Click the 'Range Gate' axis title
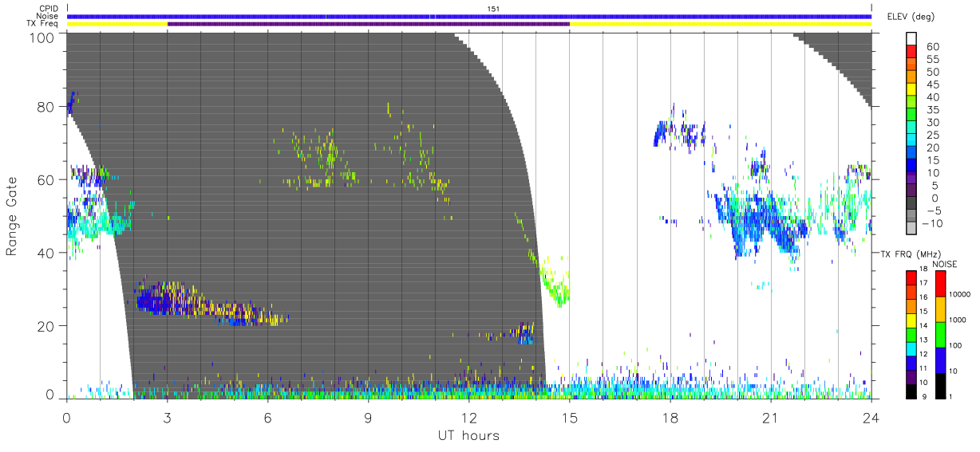The width and height of the screenshot is (980, 452). pos(12,216)
